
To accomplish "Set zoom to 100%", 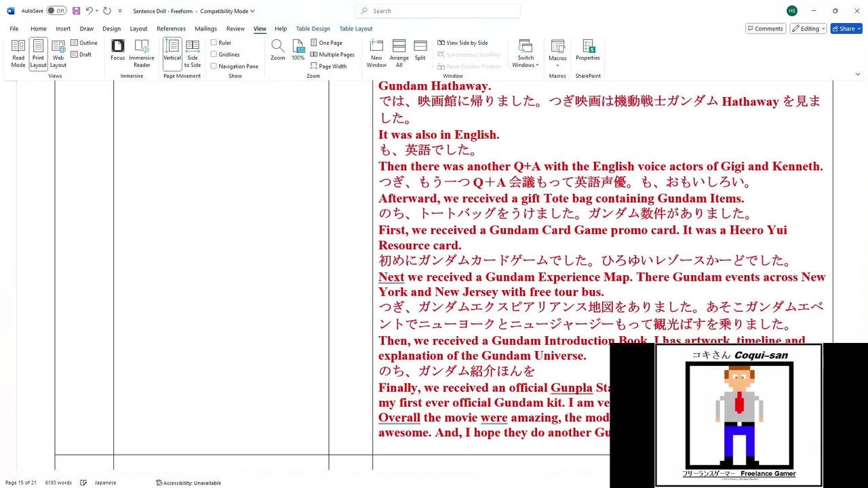I will point(298,51).
